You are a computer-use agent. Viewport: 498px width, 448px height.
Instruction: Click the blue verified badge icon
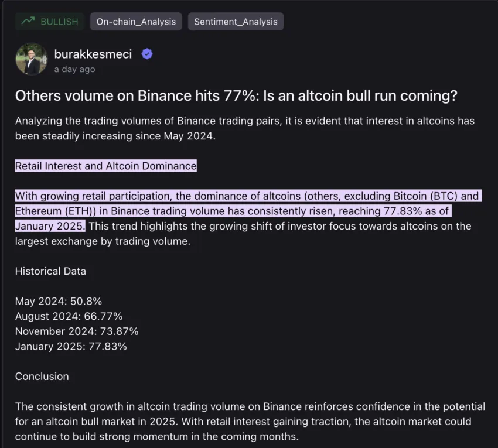pos(147,54)
